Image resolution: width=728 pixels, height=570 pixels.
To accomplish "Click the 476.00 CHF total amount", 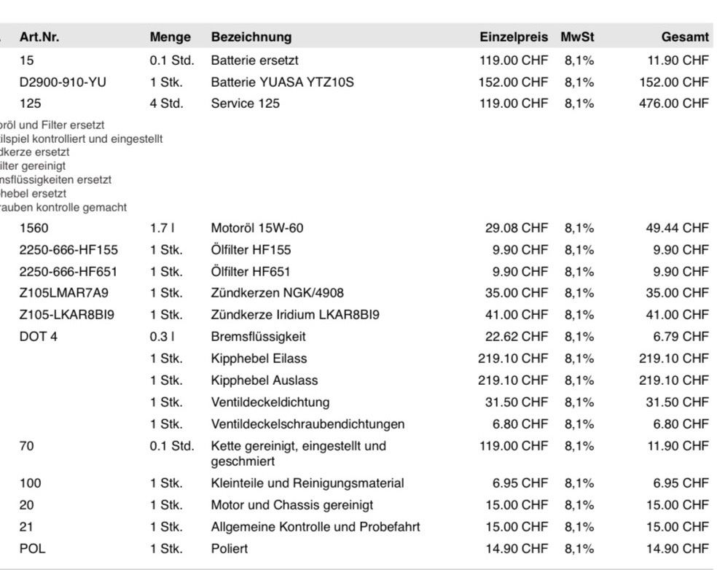I will 673,103.
